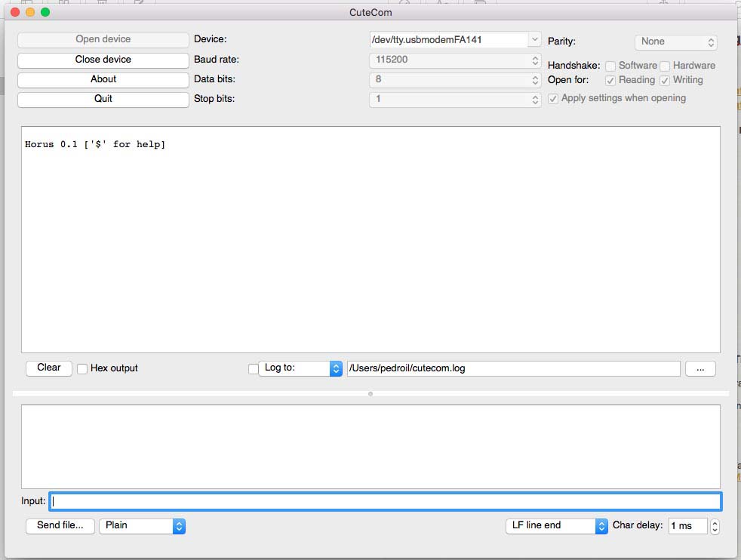Toggle the Reading checkbox

point(610,80)
